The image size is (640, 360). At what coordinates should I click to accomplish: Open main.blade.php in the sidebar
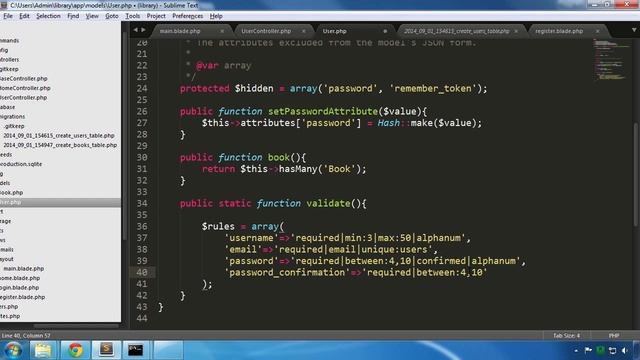point(24,269)
